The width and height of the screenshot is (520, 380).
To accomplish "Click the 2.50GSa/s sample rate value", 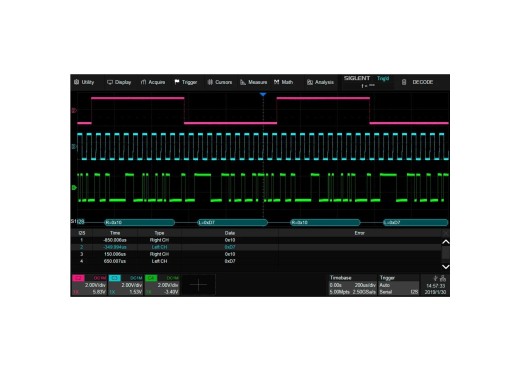I will [x=364, y=292].
